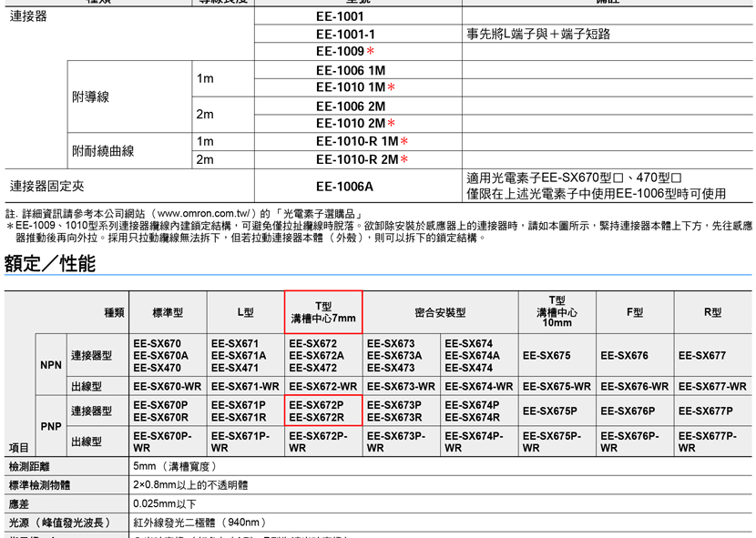The height and width of the screenshot is (538, 756).
Task: Click the line 僅限在上述光電素子中使用EE-1006型時可使用
Action: (x=597, y=194)
